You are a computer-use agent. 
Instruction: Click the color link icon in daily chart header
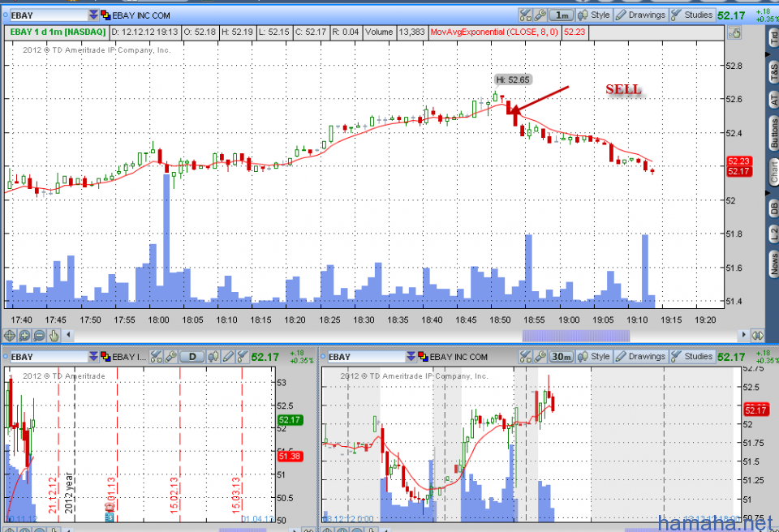105,357
